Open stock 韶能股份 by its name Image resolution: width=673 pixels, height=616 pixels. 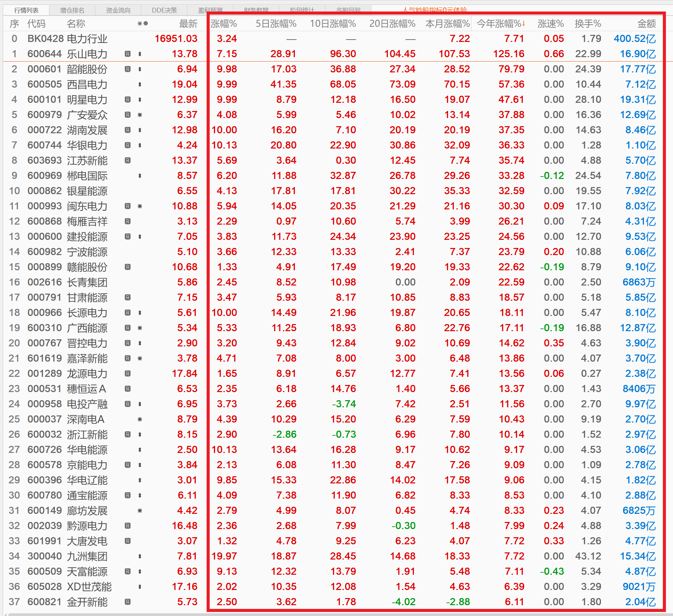[x=87, y=69]
